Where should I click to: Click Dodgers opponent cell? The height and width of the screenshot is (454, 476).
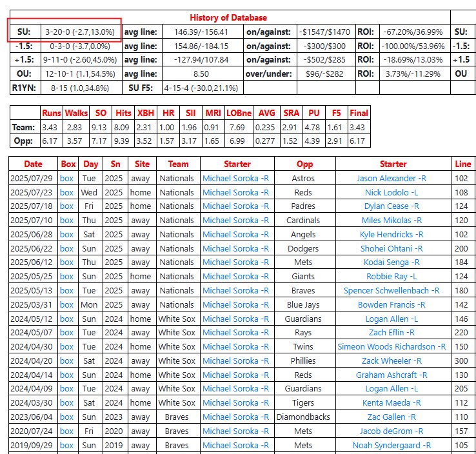(303, 248)
